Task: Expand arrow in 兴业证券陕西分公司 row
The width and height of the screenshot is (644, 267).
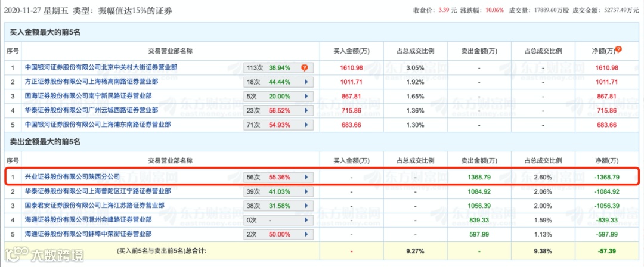Action: [306, 178]
